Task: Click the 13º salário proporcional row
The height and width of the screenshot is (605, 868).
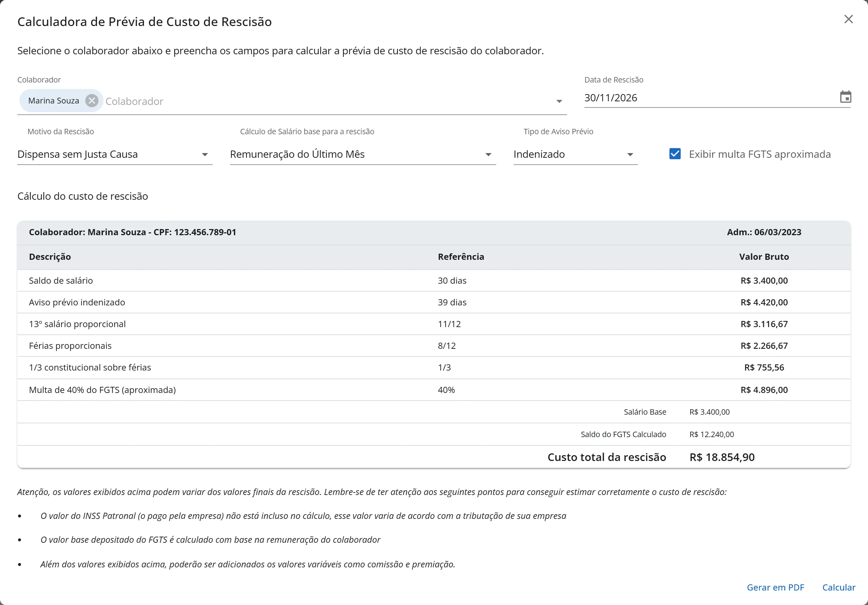Action: (434, 324)
